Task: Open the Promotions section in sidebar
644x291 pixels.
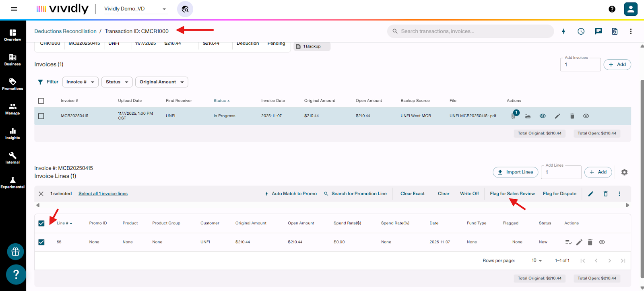Action: (12, 85)
